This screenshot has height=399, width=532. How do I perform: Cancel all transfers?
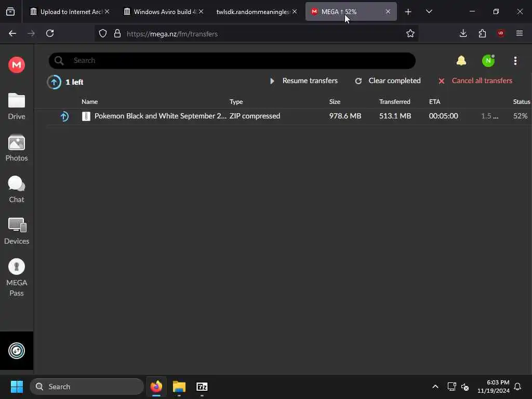pos(475,81)
